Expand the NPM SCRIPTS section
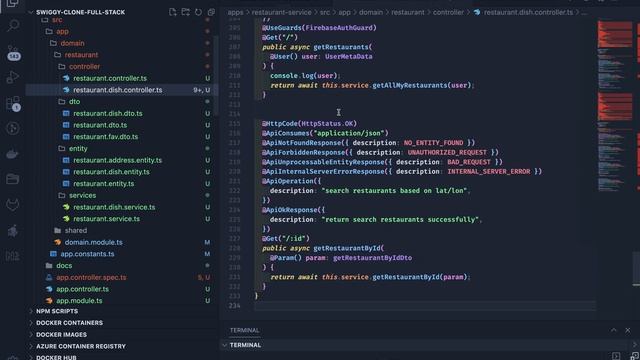 point(57,311)
